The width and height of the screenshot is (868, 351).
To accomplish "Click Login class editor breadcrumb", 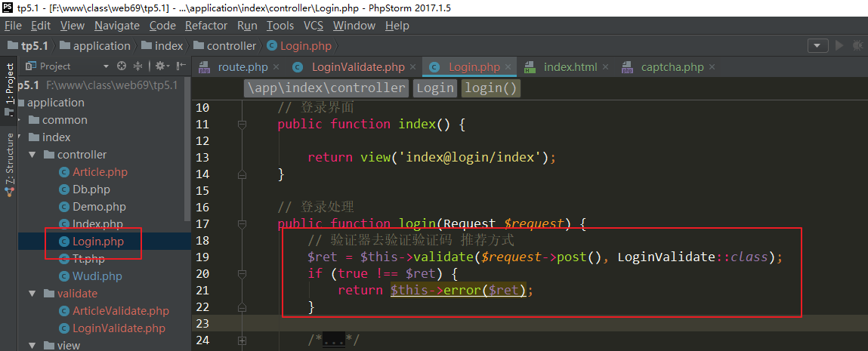I will point(435,88).
